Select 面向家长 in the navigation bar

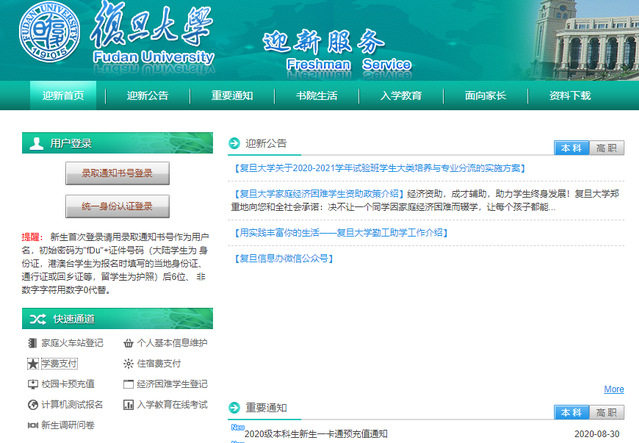click(485, 95)
